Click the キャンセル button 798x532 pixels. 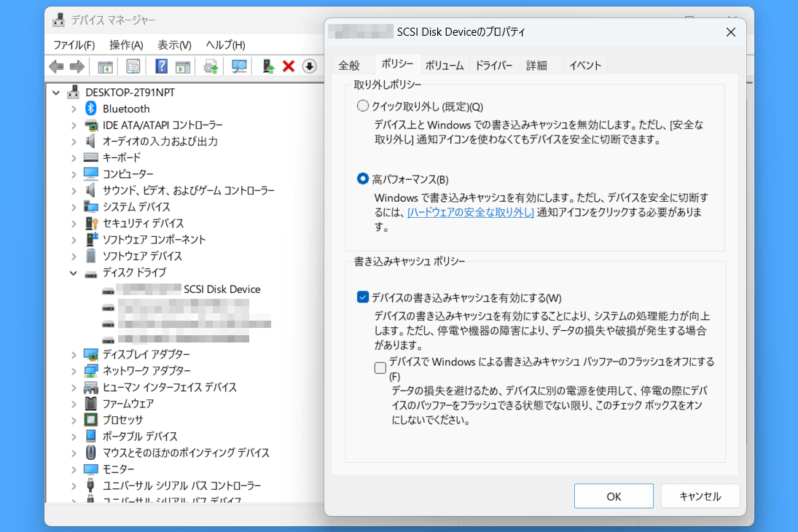700,496
